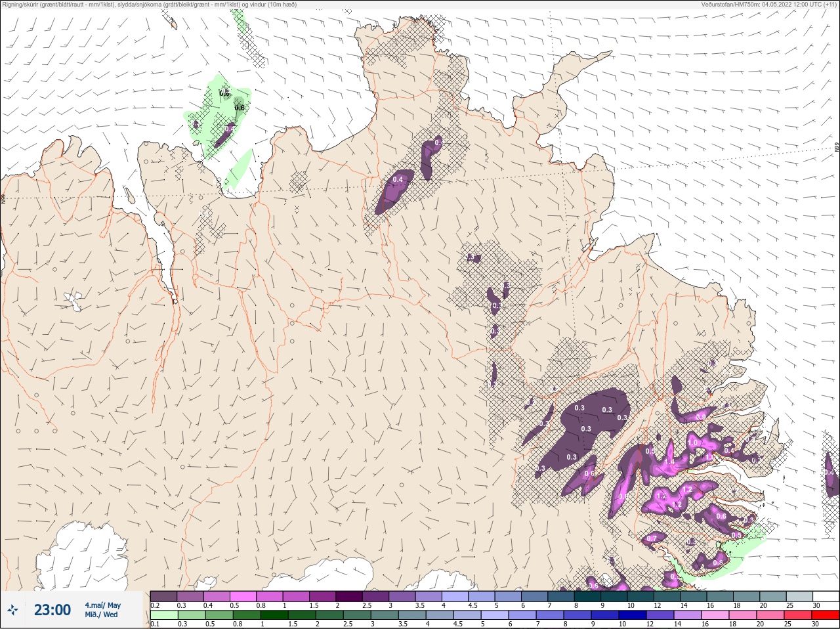Click the '0.8' precipitation value on the map

coord(623,496)
